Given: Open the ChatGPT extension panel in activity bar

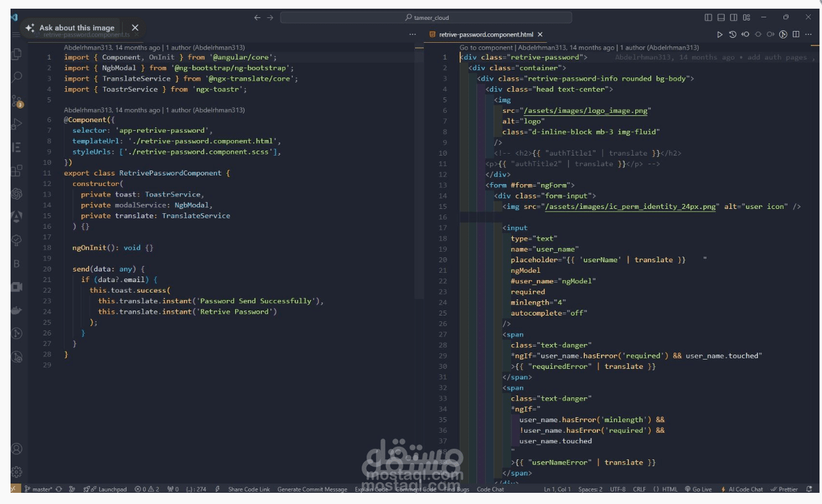Looking at the screenshot, I should [17, 194].
